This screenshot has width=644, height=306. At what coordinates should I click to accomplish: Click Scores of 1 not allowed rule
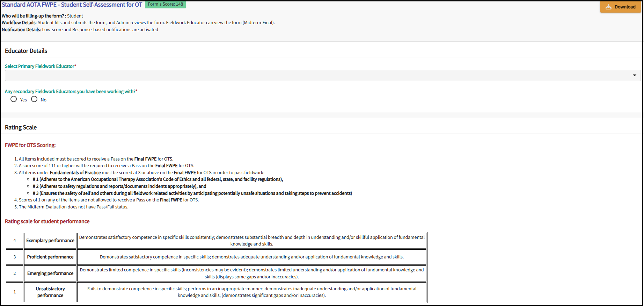tap(109, 200)
